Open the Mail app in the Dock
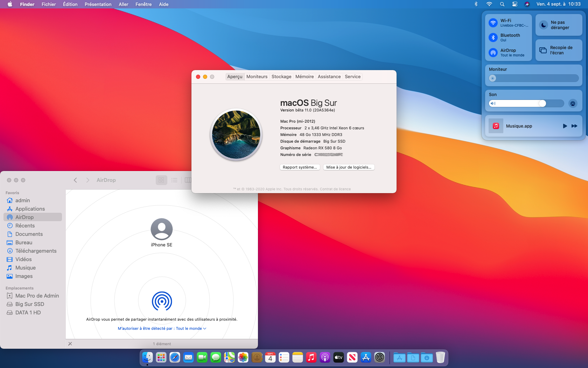Screen dimensions: 588x368 (x=188, y=357)
